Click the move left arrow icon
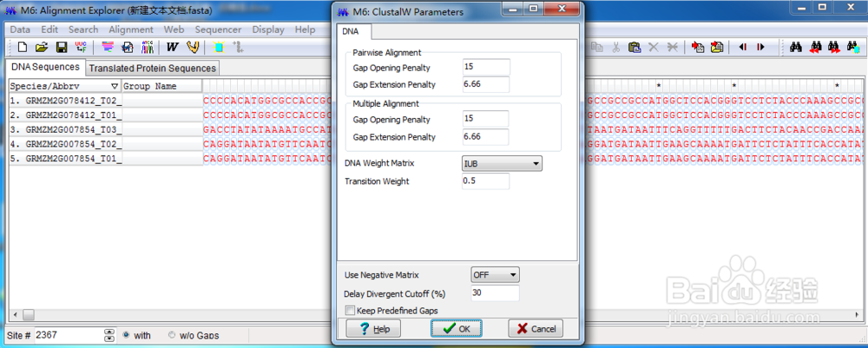The image size is (868, 348). pos(743,48)
